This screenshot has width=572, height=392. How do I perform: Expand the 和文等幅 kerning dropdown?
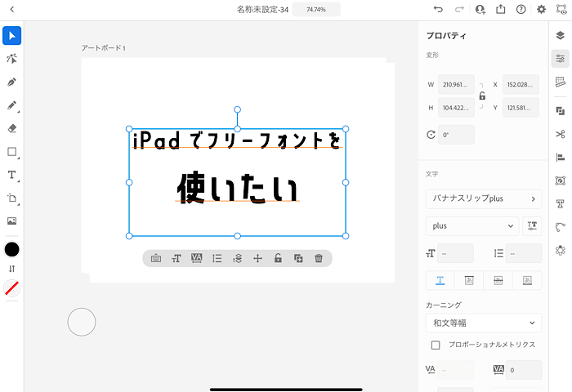[x=484, y=323]
